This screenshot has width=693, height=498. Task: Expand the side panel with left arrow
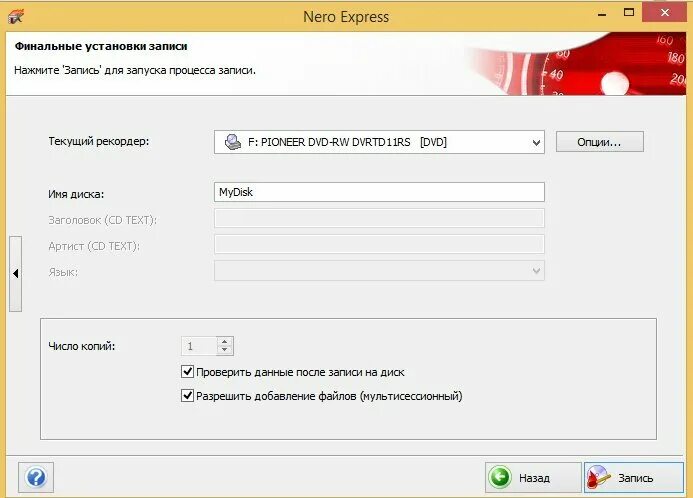click(x=15, y=274)
